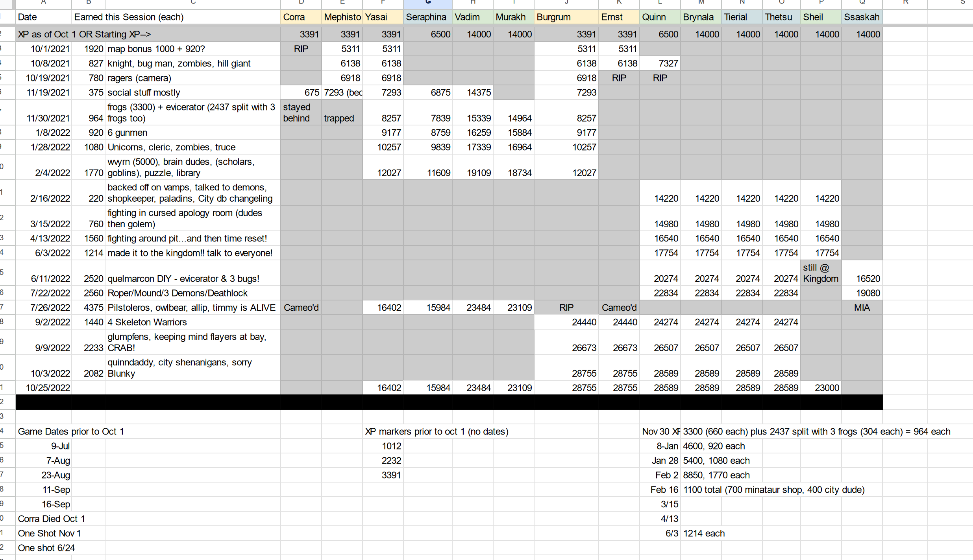Viewport: 973px width, 560px height.
Task: Click the 10/25/2022 date cell
Action: (44, 388)
